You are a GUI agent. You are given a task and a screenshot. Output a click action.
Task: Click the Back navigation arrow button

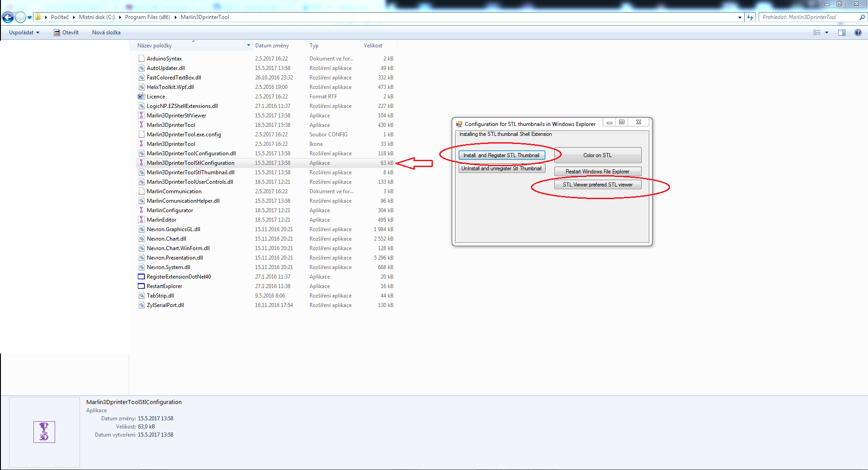[x=8, y=18]
